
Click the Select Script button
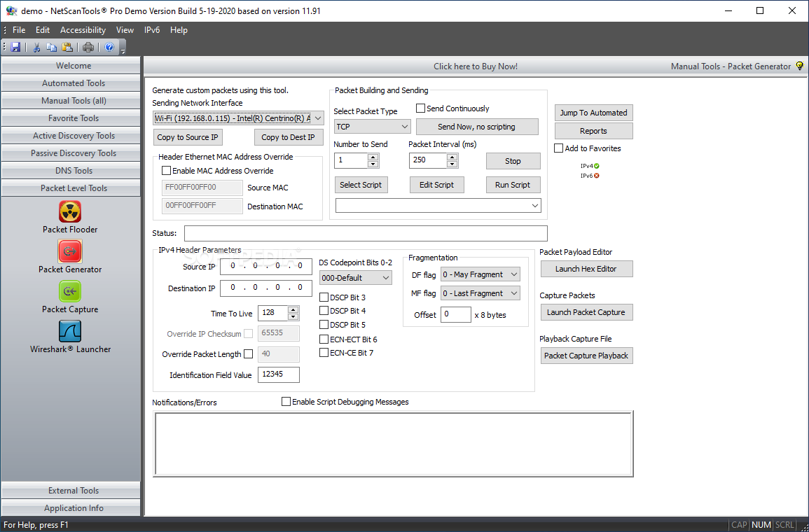pyautogui.click(x=361, y=185)
